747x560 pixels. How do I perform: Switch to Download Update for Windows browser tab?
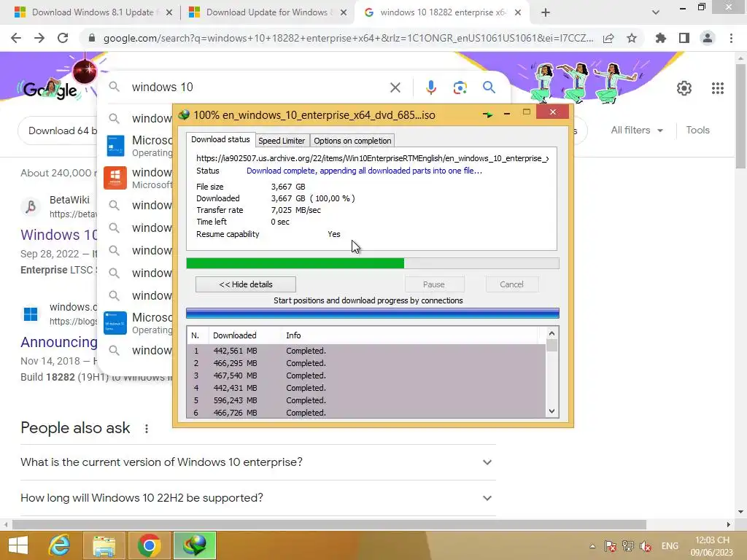click(x=267, y=12)
